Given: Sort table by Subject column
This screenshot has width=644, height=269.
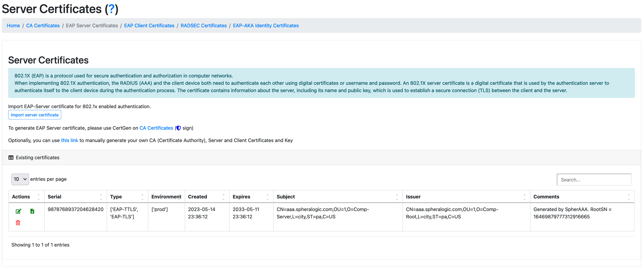Looking at the screenshot, I should [338, 197].
